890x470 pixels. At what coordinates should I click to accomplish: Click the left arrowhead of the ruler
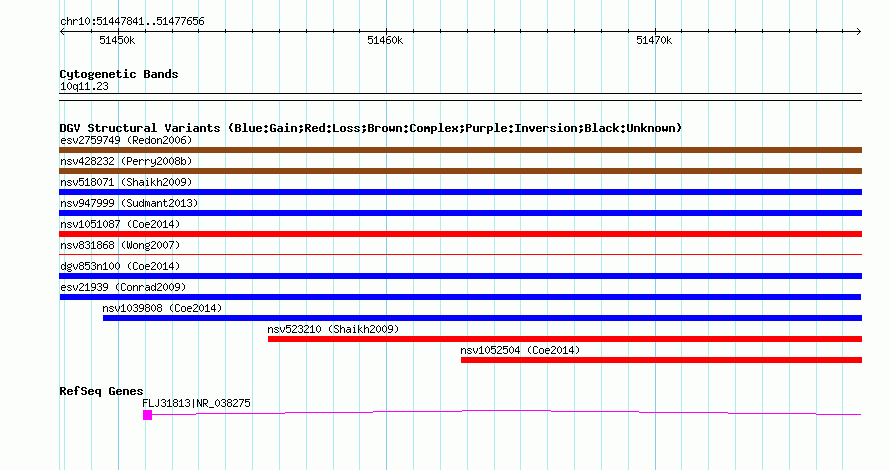pos(62,31)
